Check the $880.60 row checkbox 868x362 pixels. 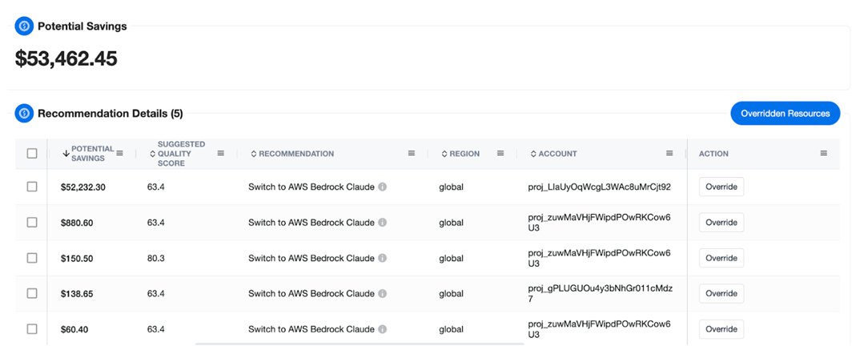(32, 223)
